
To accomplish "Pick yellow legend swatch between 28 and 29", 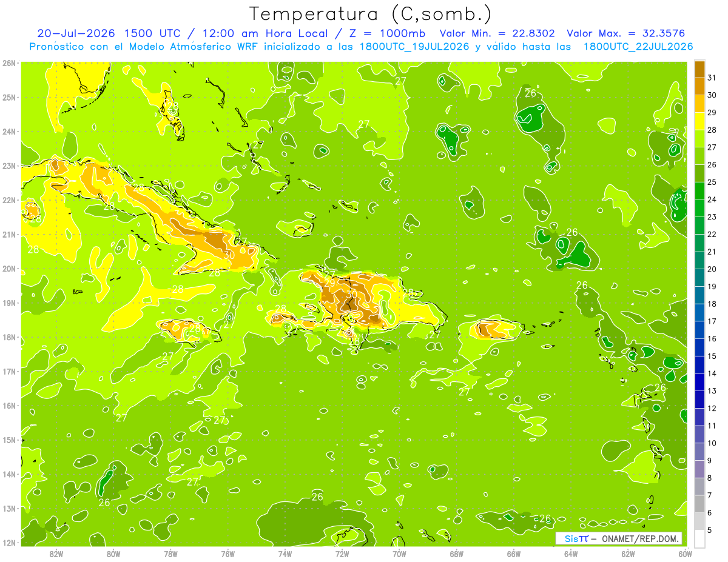I will click(x=699, y=121).
